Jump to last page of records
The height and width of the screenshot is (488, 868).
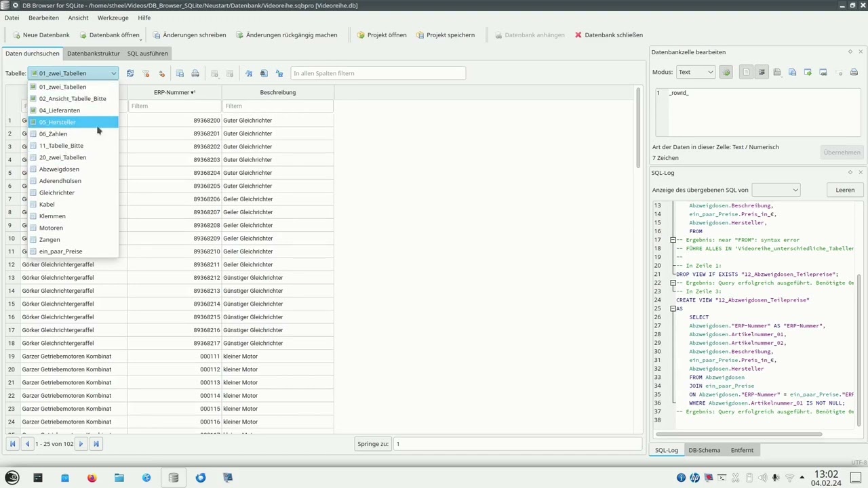96,444
